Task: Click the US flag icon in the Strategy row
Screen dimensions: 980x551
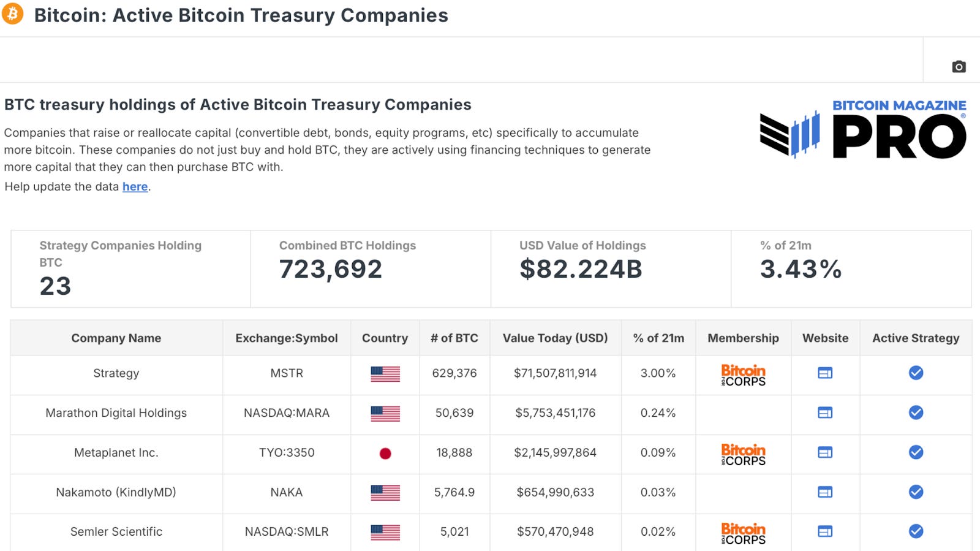Action: coord(385,373)
